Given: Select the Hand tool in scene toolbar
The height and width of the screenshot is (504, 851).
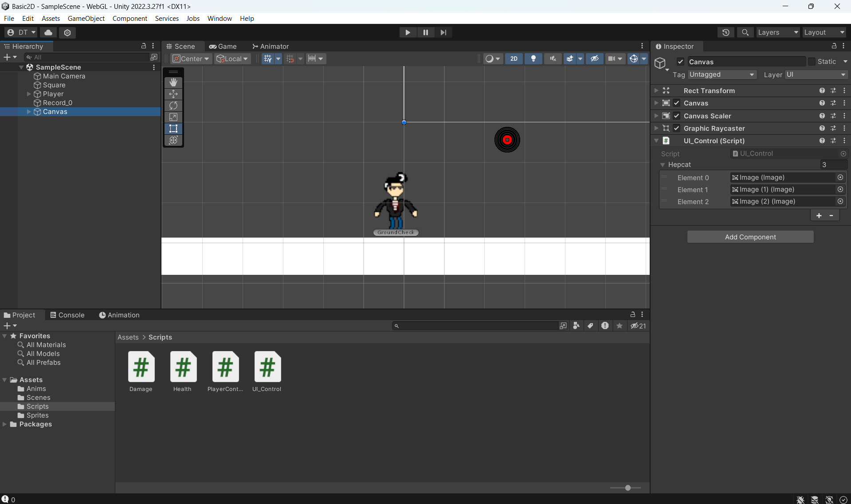Looking at the screenshot, I should coord(173,82).
